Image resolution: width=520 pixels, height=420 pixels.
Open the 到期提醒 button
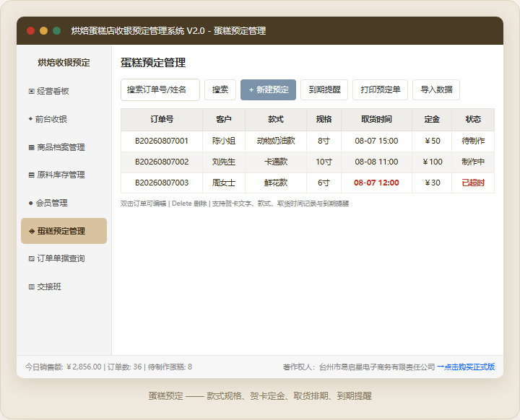pyautogui.click(x=324, y=89)
